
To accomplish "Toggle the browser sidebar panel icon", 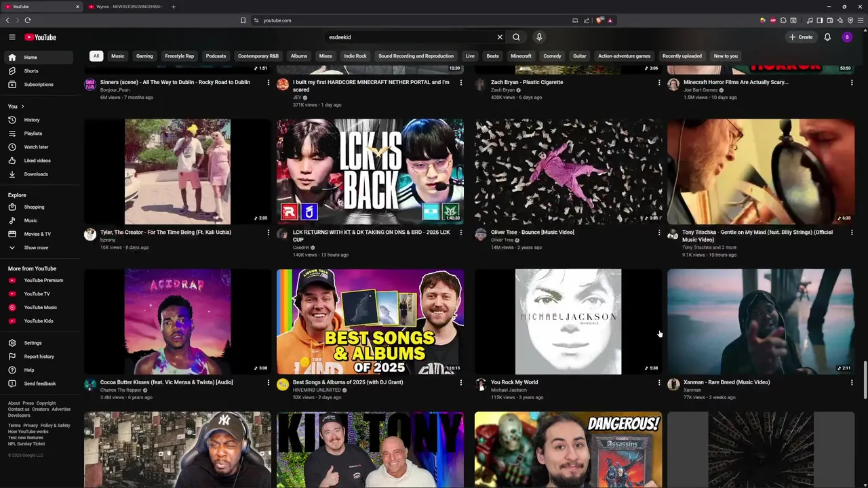I will 820,20.
